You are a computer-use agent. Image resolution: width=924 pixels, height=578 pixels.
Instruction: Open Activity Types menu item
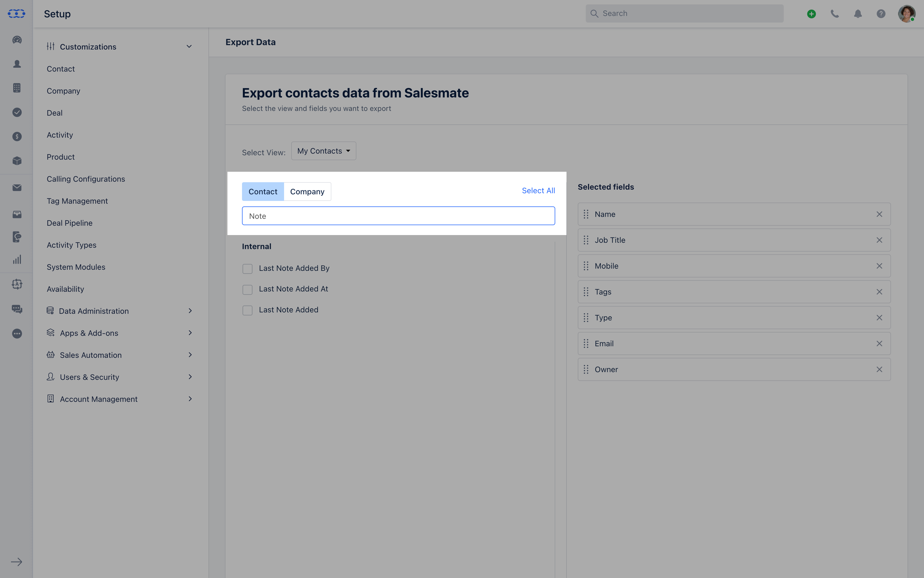pos(71,245)
